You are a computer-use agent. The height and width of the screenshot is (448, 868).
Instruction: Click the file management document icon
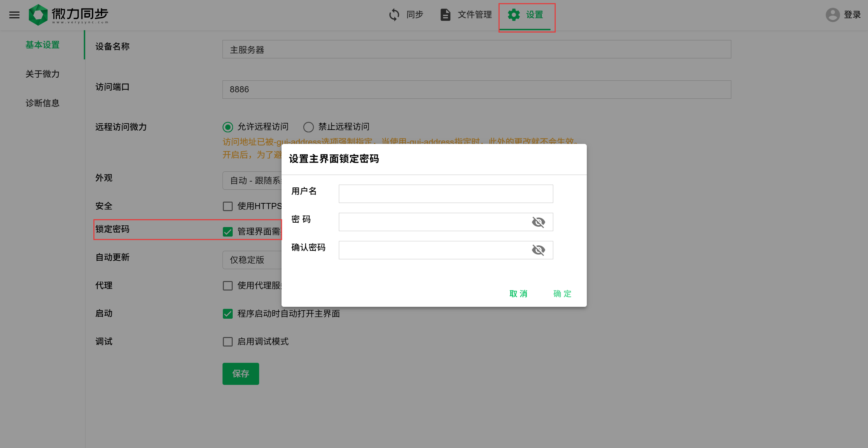coord(445,15)
